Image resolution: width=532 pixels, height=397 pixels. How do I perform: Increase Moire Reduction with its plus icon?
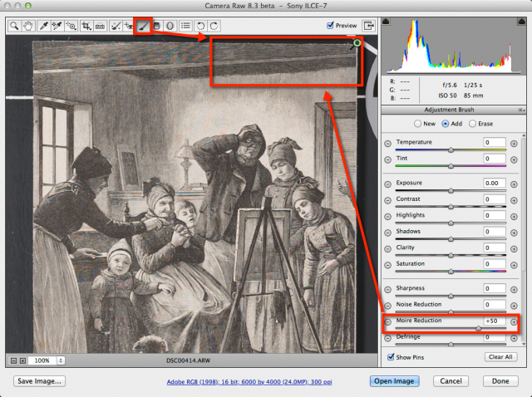(x=514, y=321)
